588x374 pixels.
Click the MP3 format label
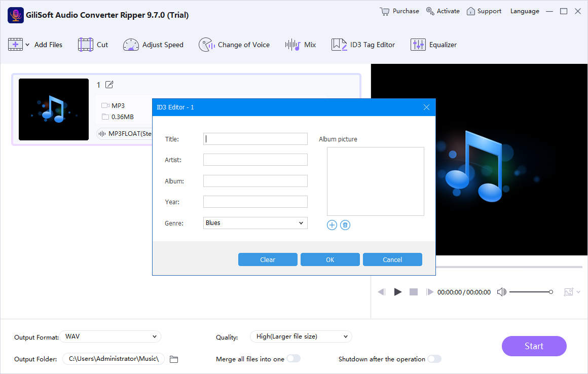pyautogui.click(x=118, y=106)
